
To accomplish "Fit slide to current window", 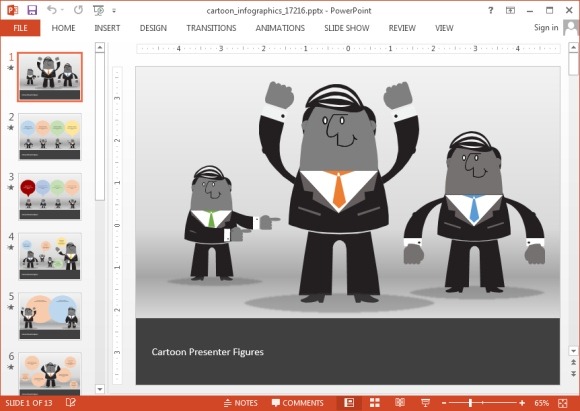I will 563,403.
